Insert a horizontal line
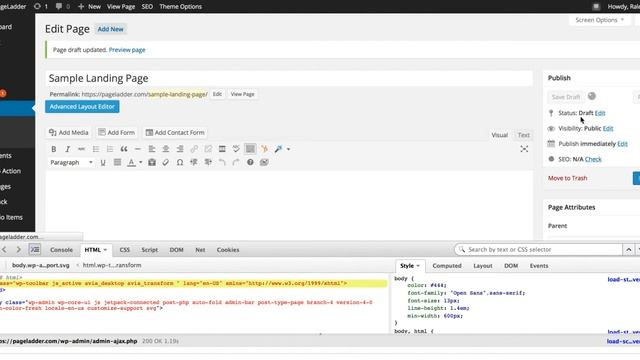Image resolution: width=640 pixels, height=360 pixels. 138,149
